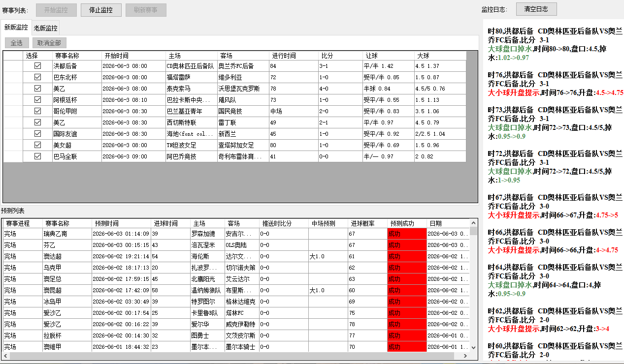Click the 福塔雷萨 home team cell
Screen dimensions: 624x364
[x=192, y=77]
